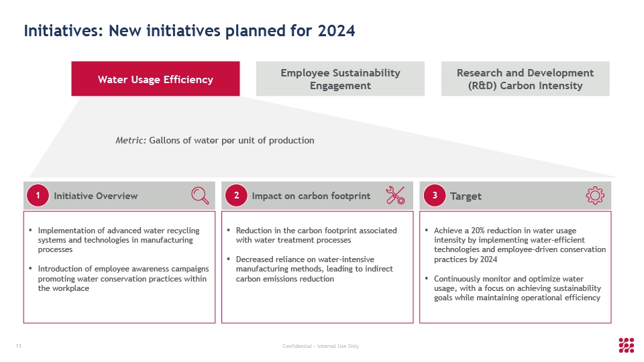Image resolution: width=644 pixels, height=362 pixels.
Task: Click the red circle numbered 1
Action: (x=38, y=195)
